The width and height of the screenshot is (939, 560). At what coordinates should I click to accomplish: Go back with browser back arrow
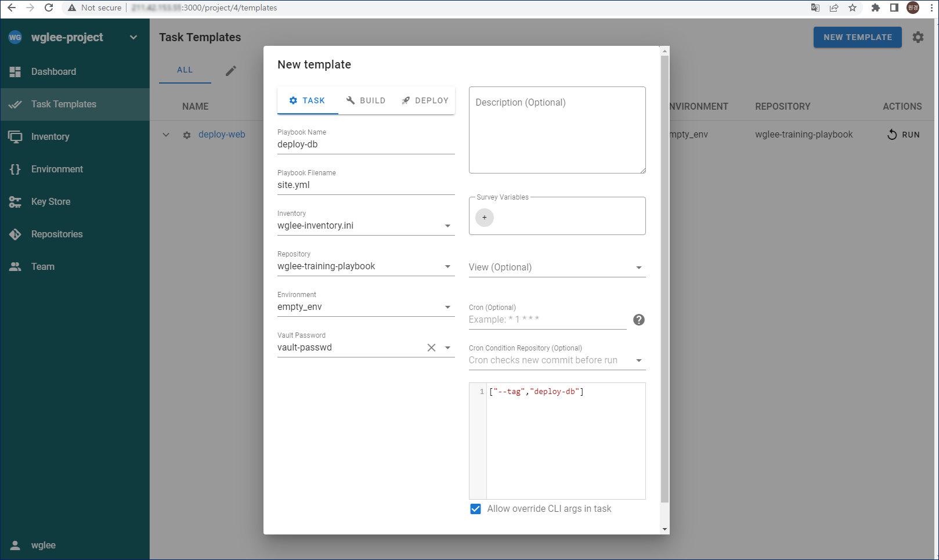tap(12, 8)
